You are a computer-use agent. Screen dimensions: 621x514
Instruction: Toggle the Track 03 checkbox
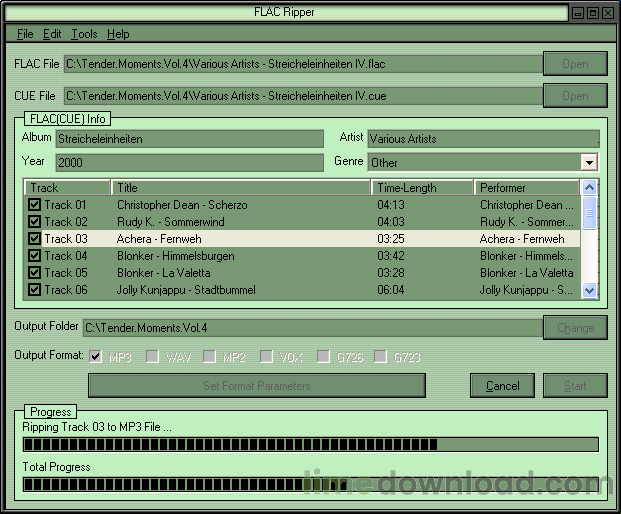(x=35, y=239)
